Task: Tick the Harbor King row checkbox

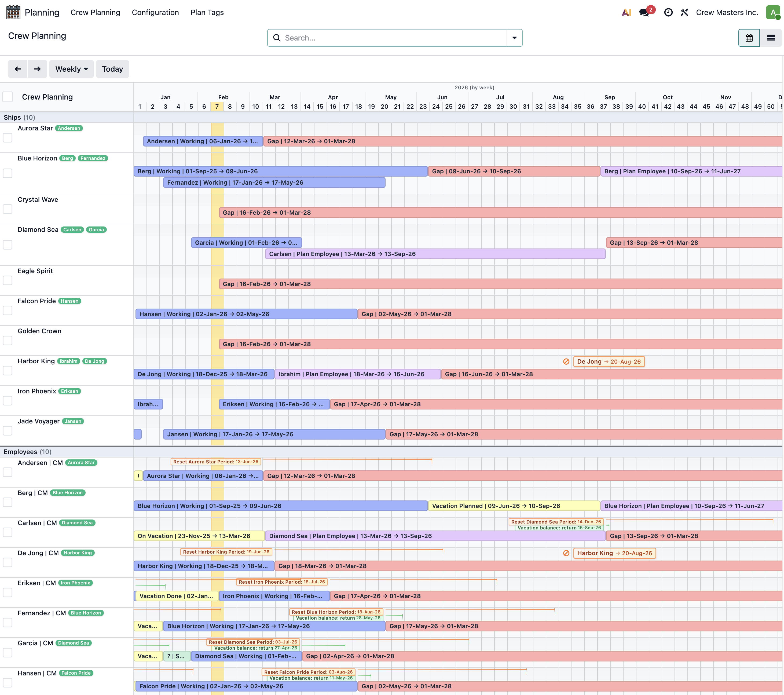Action: pyautogui.click(x=8, y=371)
